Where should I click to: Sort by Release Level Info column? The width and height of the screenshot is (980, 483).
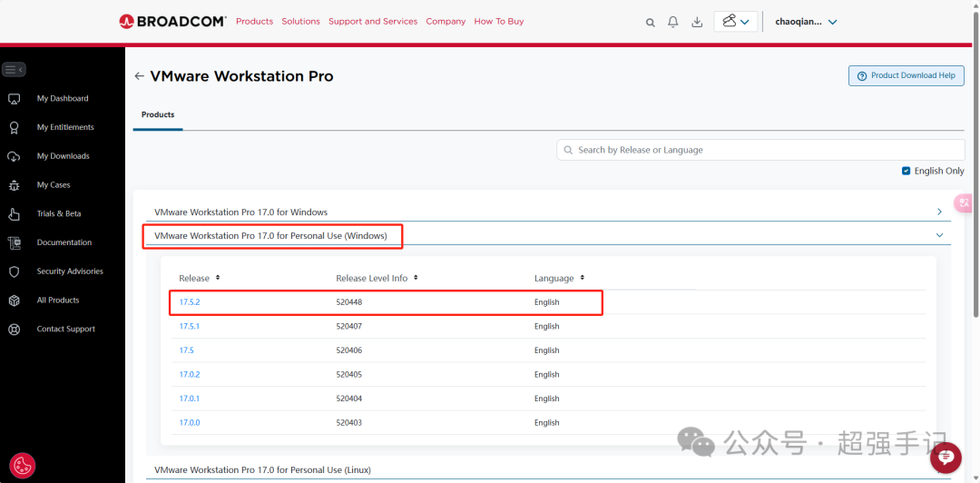click(x=416, y=277)
